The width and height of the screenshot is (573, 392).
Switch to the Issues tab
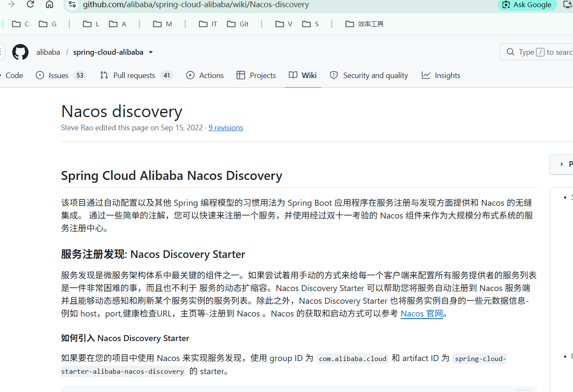61,75
